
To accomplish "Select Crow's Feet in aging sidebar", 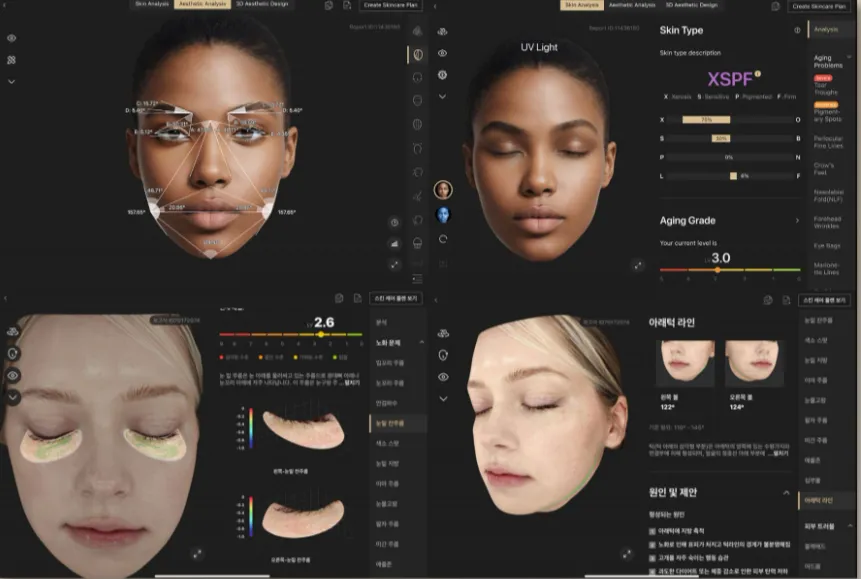I will tap(824, 169).
